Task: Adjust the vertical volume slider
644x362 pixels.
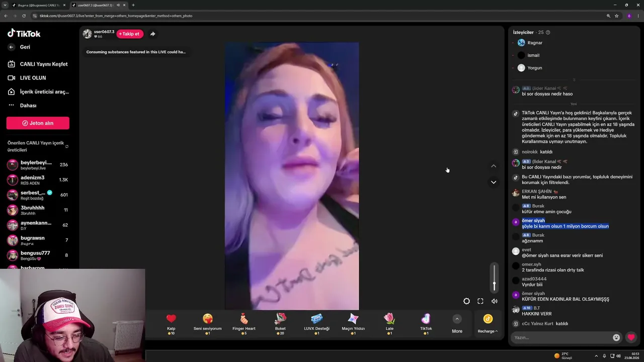Action: tap(495, 278)
